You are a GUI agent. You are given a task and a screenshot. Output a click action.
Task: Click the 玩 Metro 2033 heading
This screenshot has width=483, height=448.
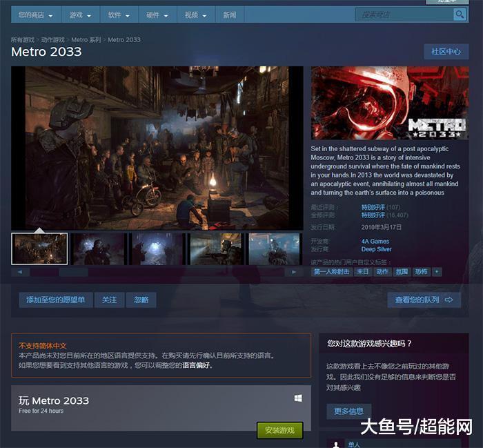tap(54, 400)
